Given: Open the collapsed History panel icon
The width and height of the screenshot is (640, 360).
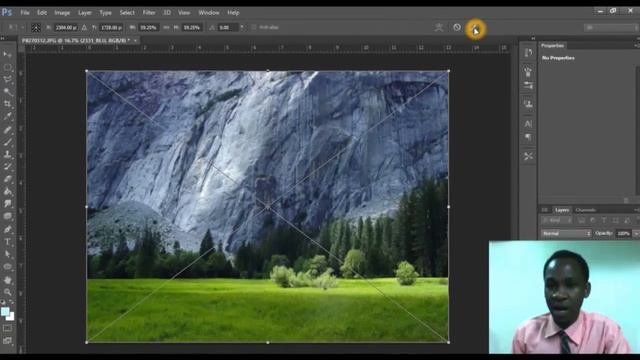Looking at the screenshot, I should tap(528, 53).
